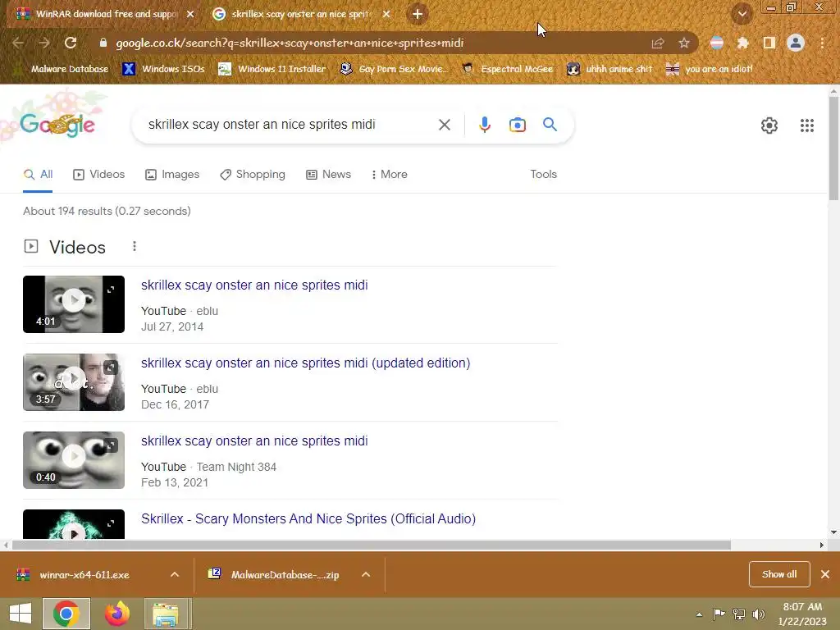The height and width of the screenshot is (630, 840).
Task: Play the 0:40 Team Night 384 thumbnail
Action: [x=74, y=460]
